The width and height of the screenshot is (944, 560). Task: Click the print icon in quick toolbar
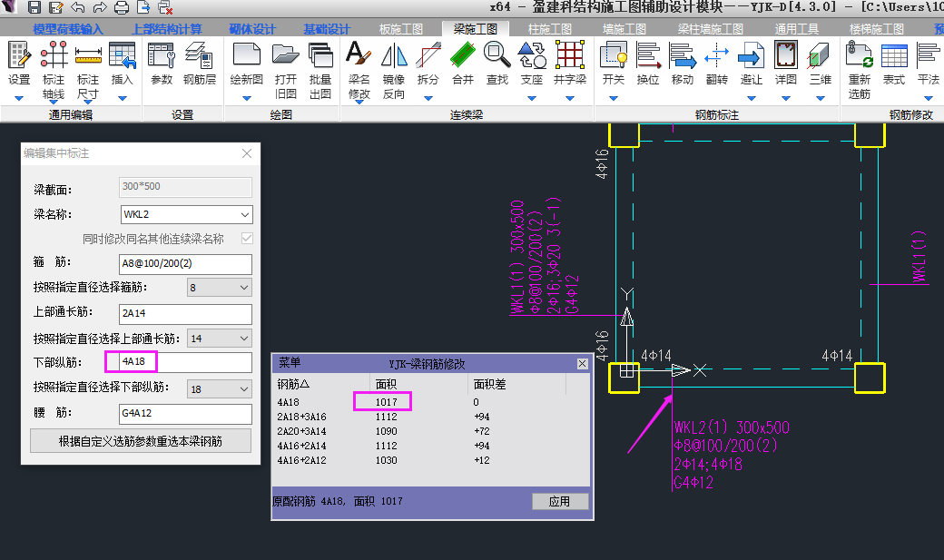point(121,7)
